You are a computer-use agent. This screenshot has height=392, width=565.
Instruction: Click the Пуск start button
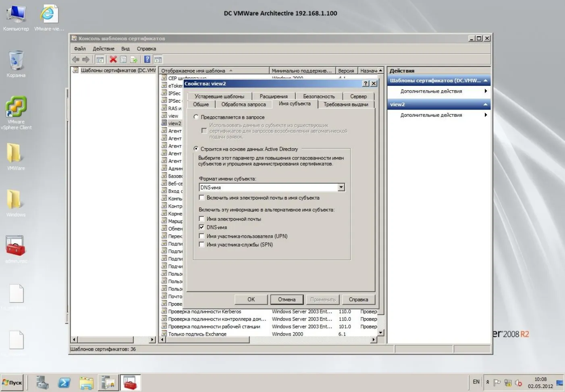click(x=12, y=383)
